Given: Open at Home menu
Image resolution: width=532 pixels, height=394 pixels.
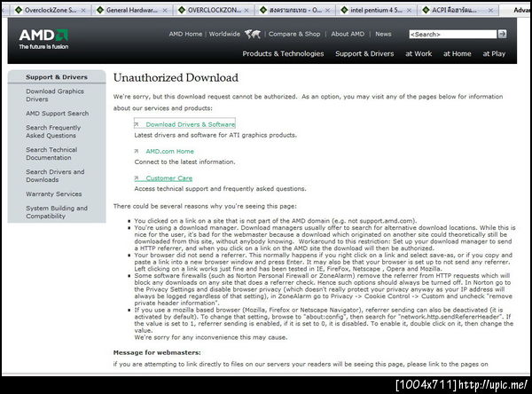Looking at the screenshot, I should click(457, 53).
